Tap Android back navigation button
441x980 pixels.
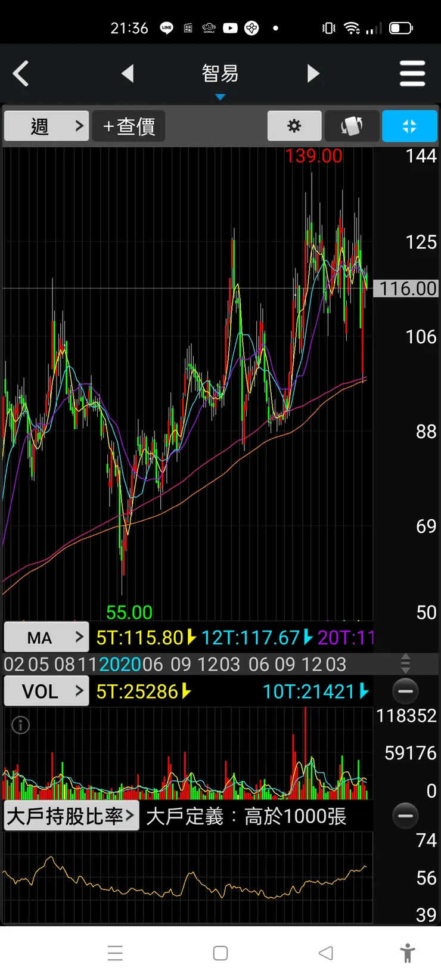[x=325, y=953]
